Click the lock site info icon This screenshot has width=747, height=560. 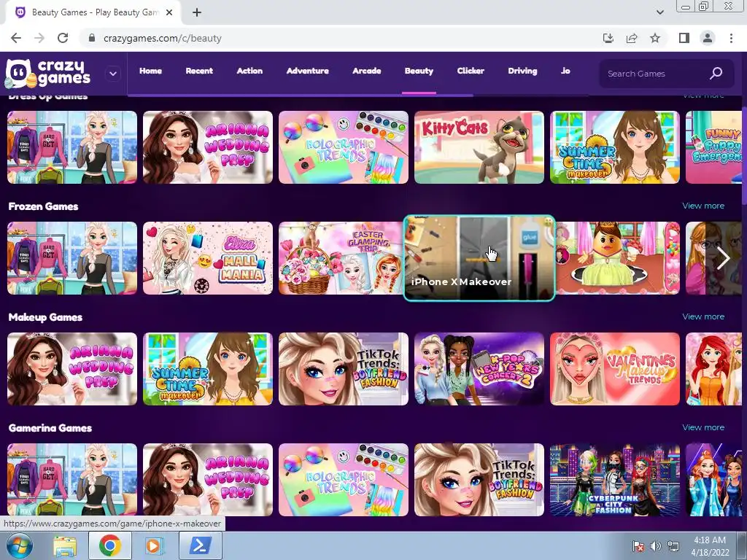tap(92, 38)
